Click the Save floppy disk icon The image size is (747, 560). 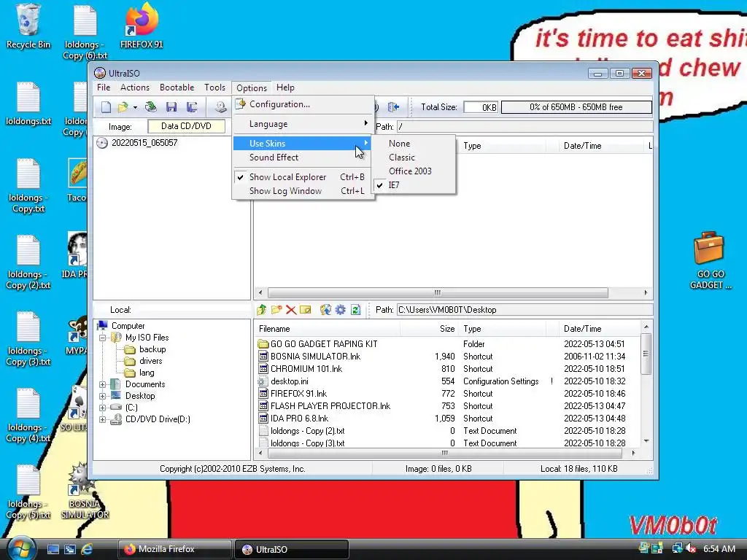tap(171, 107)
